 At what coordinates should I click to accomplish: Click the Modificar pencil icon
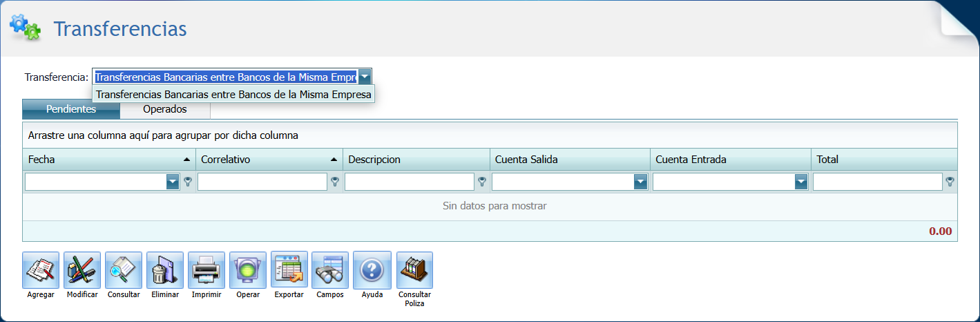[82, 270]
